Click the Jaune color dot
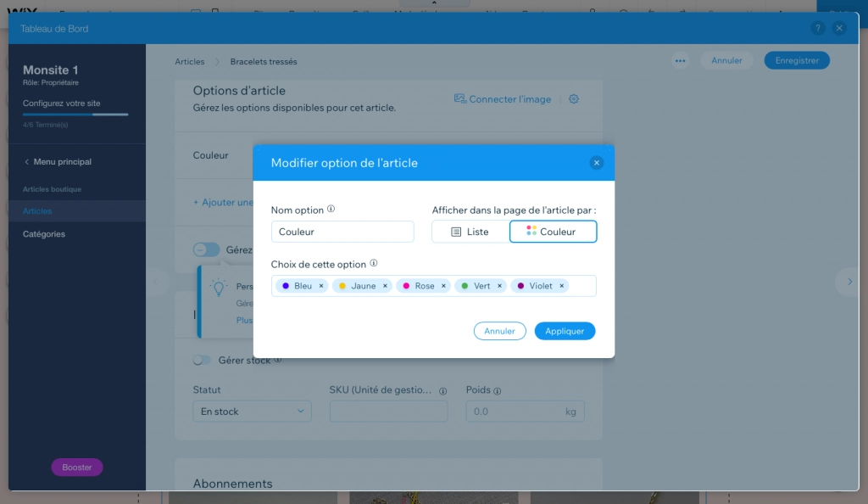Image resolution: width=868 pixels, height=504 pixels. [x=342, y=286]
